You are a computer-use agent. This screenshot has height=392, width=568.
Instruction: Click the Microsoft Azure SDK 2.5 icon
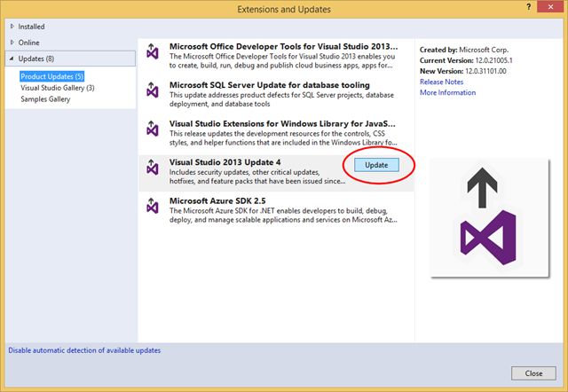(x=153, y=206)
